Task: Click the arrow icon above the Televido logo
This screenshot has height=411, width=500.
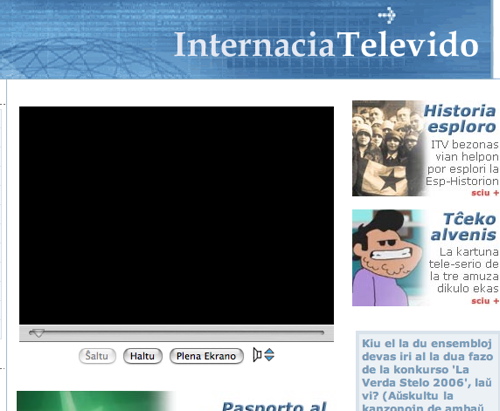Action: coord(387,15)
